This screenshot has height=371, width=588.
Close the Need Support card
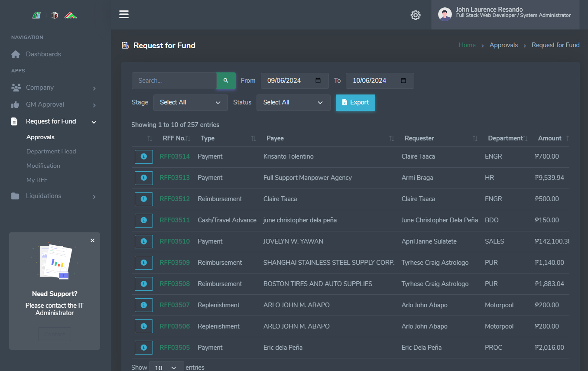[x=92, y=241]
